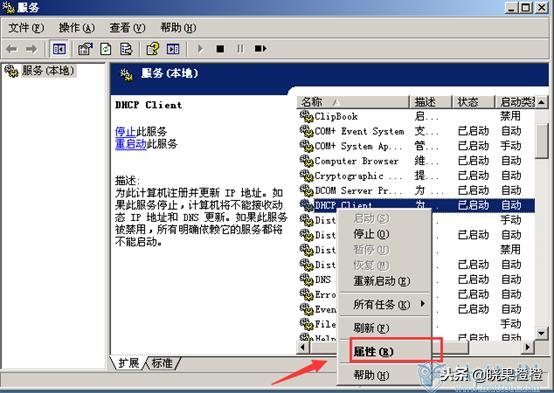Sort by the 启动类型 column header
Screen dimensions: 554x393
coord(515,102)
